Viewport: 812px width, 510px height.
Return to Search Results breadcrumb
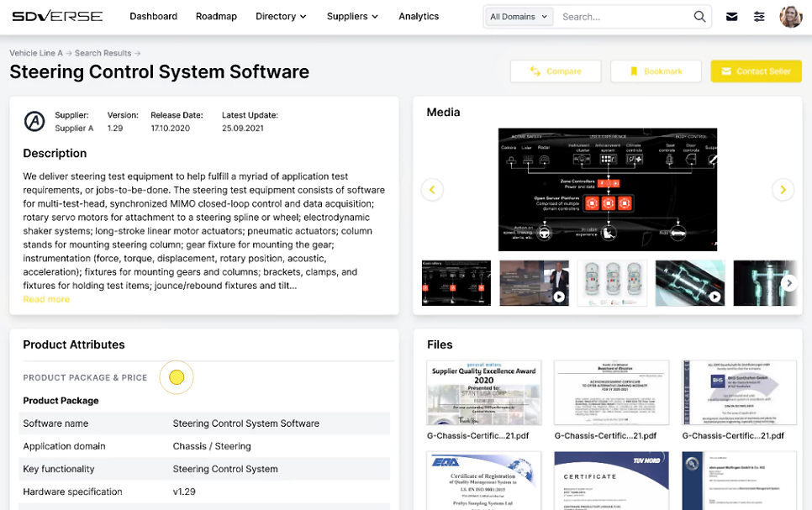(x=103, y=53)
